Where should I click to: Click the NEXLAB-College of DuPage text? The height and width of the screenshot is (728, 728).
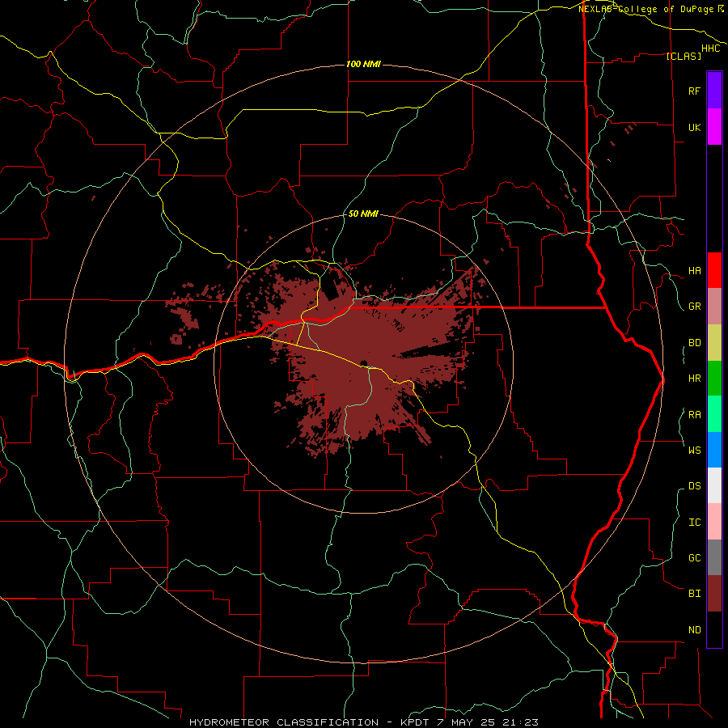[645, 9]
